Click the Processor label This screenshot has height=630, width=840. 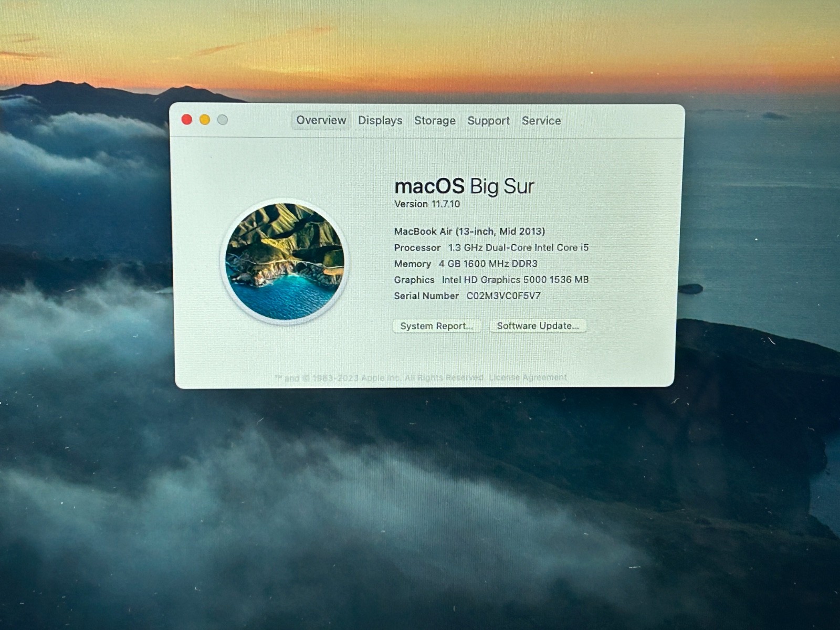417,247
